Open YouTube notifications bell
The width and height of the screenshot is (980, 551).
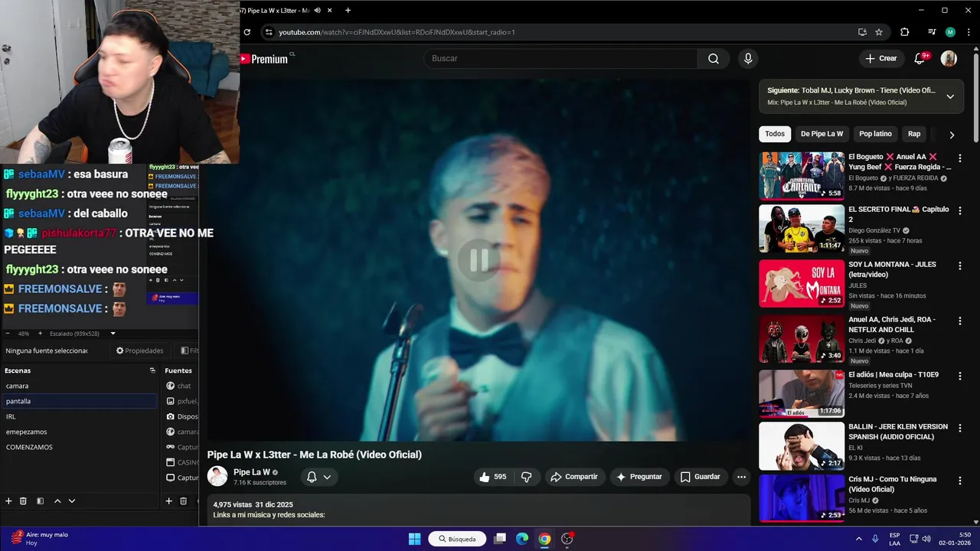click(920, 58)
